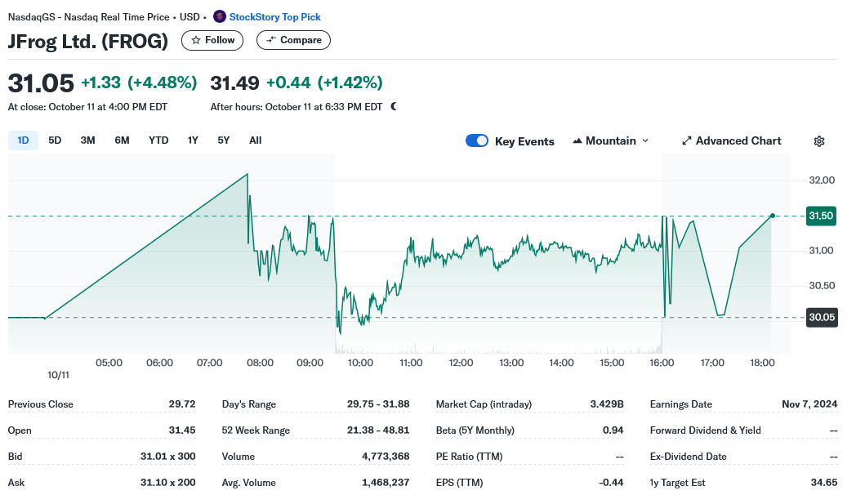
Task: Click the 52 Week Range value 21.38 - 48.81
Action: click(378, 430)
